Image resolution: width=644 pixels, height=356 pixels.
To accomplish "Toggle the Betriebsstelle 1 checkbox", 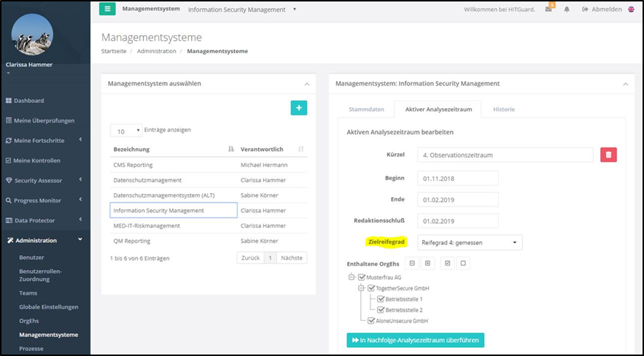I will (x=379, y=299).
